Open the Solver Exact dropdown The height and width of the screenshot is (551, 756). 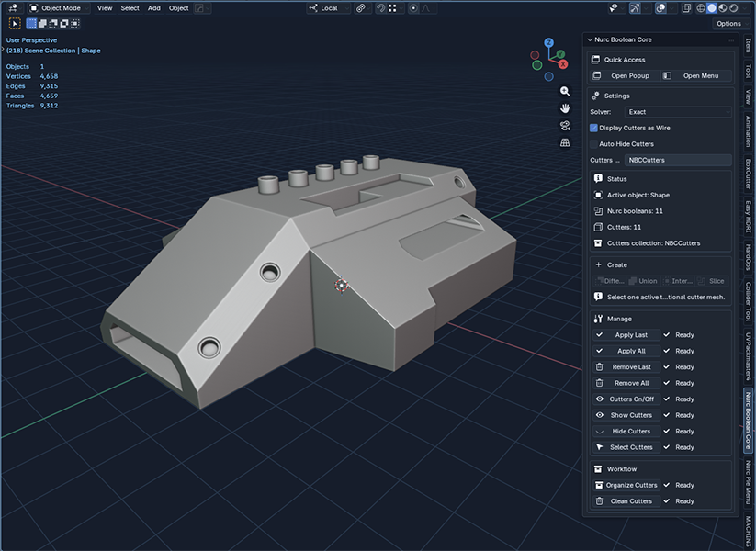[678, 112]
